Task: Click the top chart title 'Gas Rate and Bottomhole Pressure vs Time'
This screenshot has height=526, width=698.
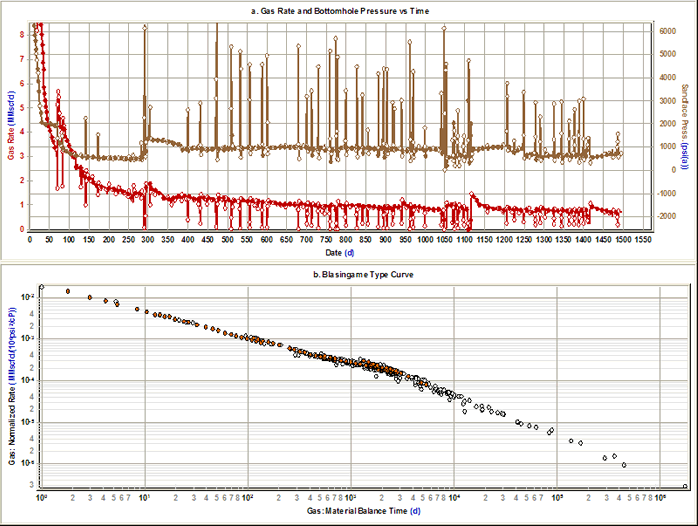Action: point(348,9)
